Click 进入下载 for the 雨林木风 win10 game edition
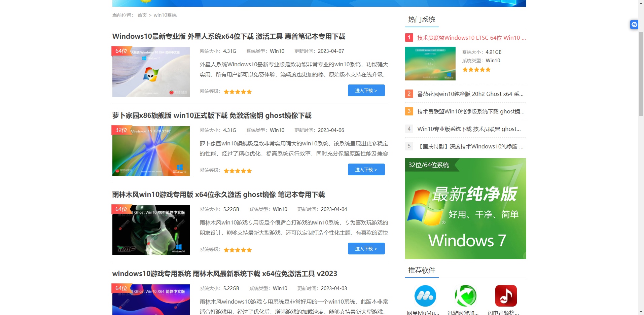The height and width of the screenshot is (315, 644). click(x=366, y=249)
